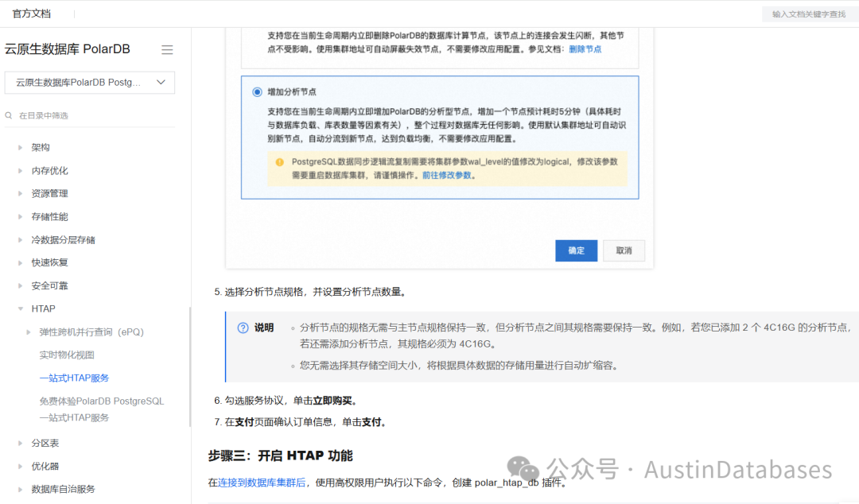Screen dimensions: 859x504
Task: Click the 内存优化 tree label
Action: coord(50,170)
